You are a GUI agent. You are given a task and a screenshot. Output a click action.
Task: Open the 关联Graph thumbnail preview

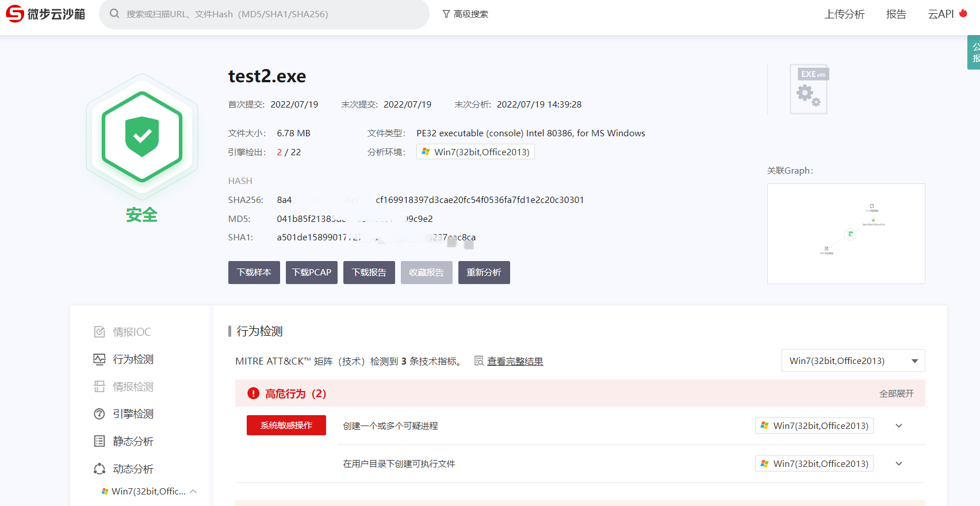coord(845,233)
